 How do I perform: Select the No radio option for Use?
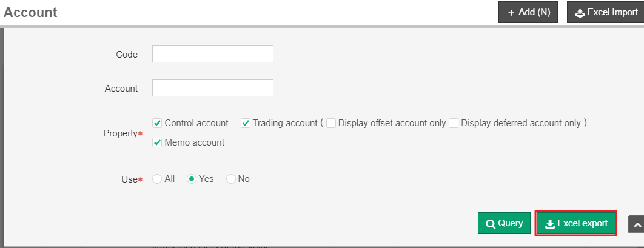coord(231,179)
